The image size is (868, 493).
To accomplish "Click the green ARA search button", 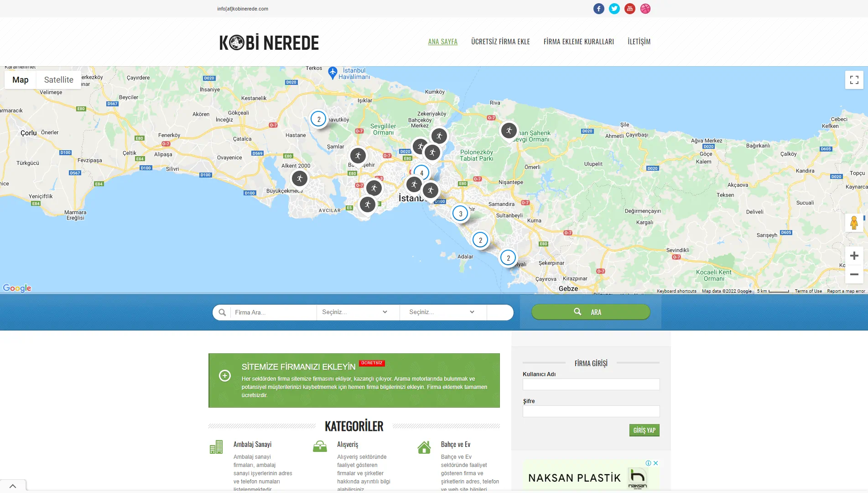I will coord(590,312).
